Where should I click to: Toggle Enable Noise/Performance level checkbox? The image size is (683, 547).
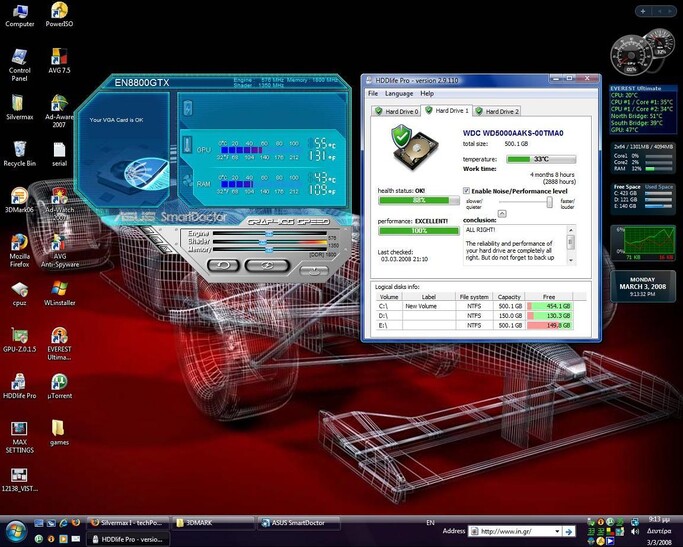click(466, 191)
